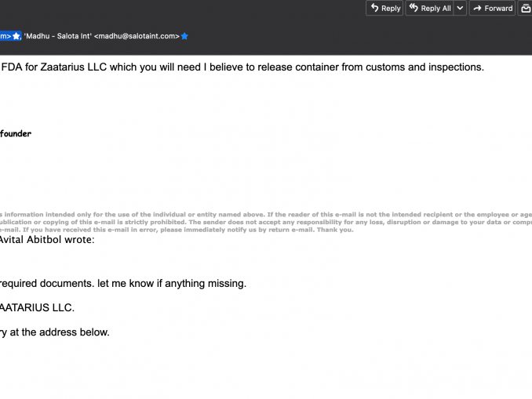Click the star after madhu@salotaint.com
This screenshot has width=532, height=399.
coord(185,36)
